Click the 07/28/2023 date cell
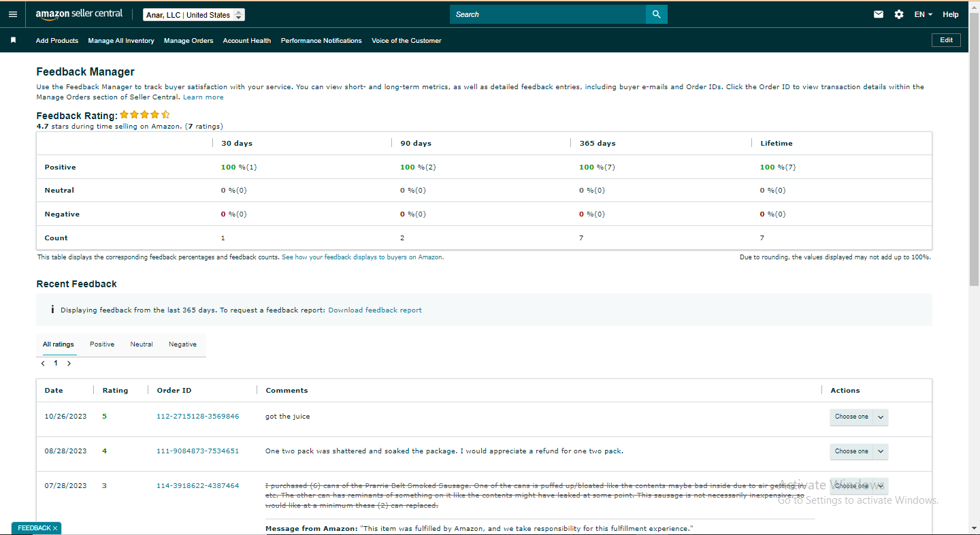 tap(66, 486)
